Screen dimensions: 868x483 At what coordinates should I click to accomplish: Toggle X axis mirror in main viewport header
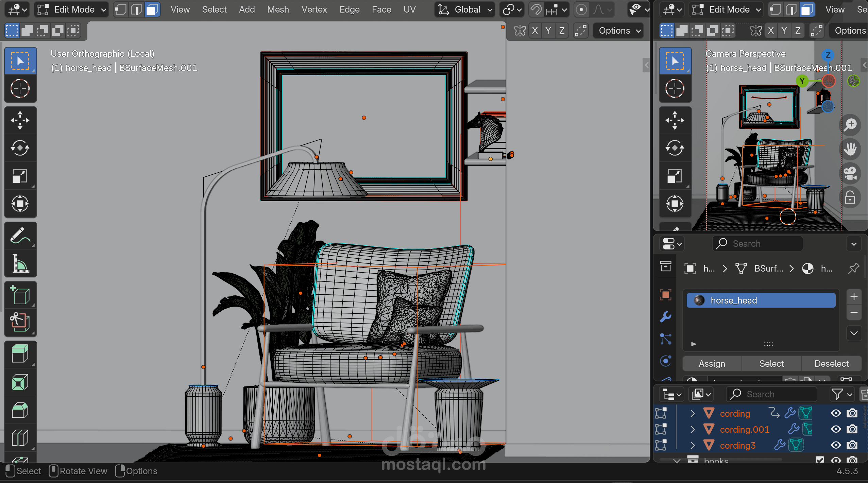tap(535, 31)
